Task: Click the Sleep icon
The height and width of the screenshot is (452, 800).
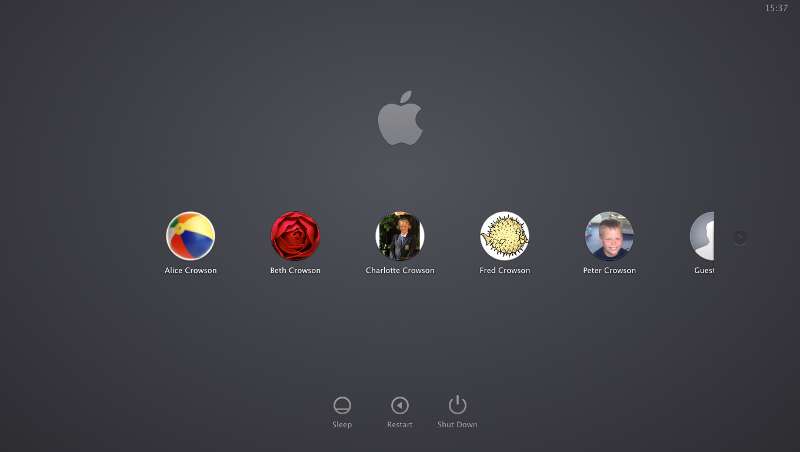Action: (x=342, y=405)
